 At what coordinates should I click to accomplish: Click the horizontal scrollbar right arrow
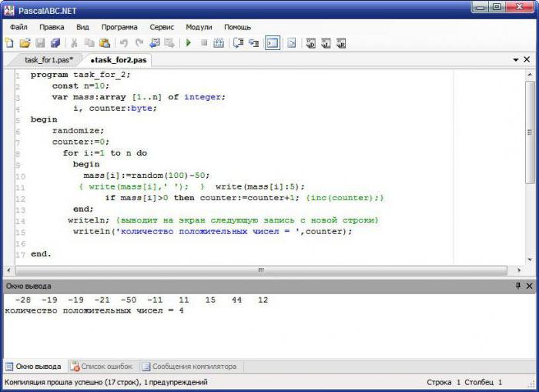point(519,270)
